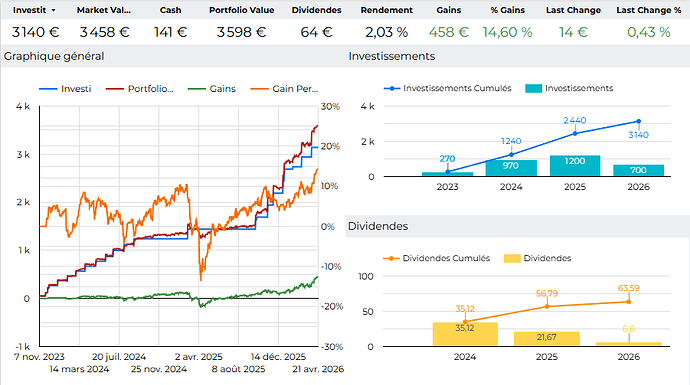Select the 3 458 € market value
This screenshot has height=385, width=690.
click(104, 32)
